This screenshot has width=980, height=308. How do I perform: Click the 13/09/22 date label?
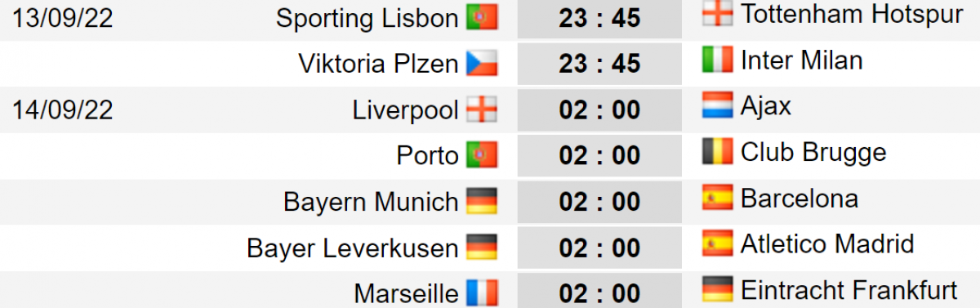pyautogui.click(x=63, y=18)
